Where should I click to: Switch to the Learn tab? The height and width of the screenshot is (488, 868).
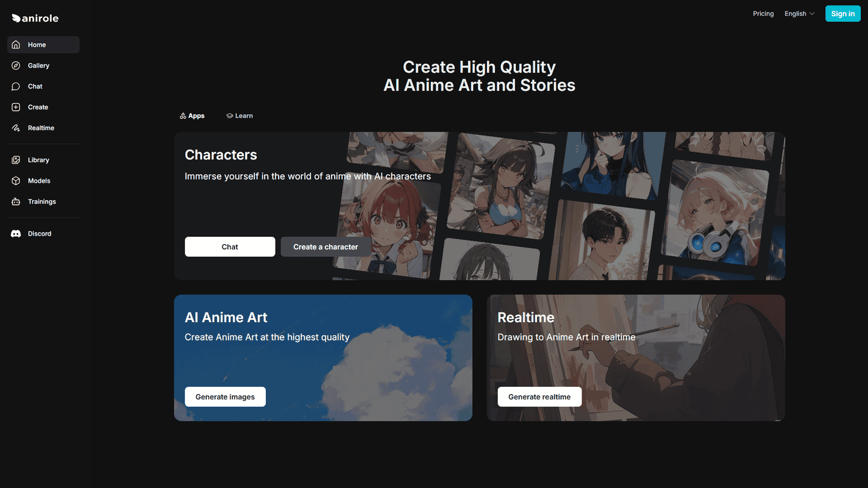point(239,116)
